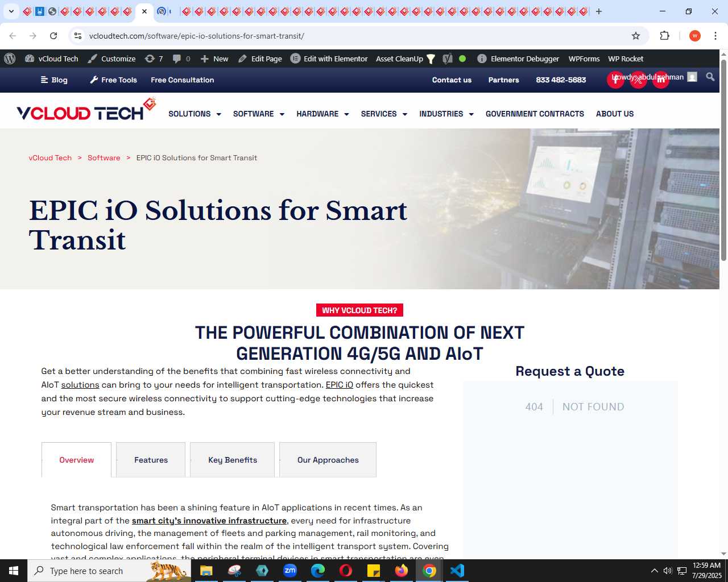Click the Yoast SEO icon in admin bar
The width and height of the screenshot is (728, 582).
[448, 59]
